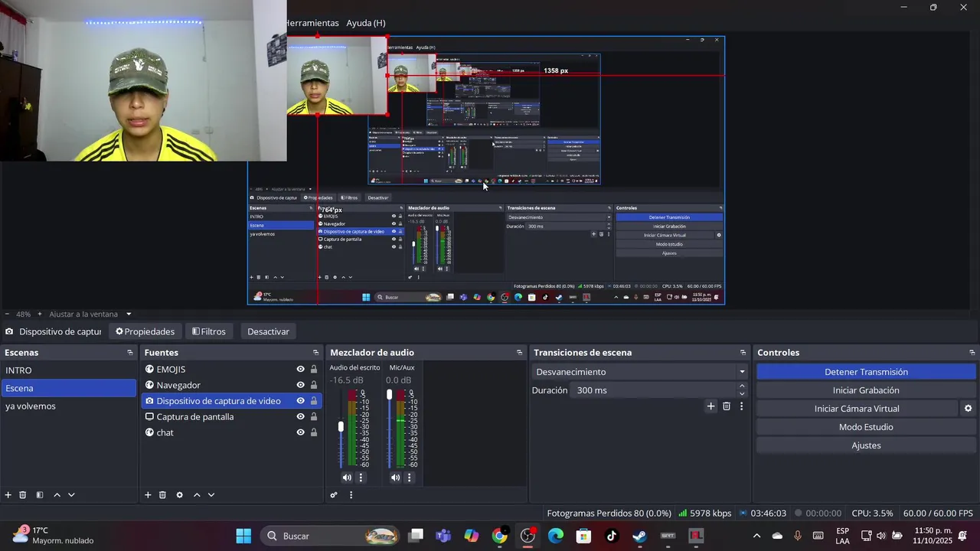Move source down in Fuentes list

click(211, 495)
